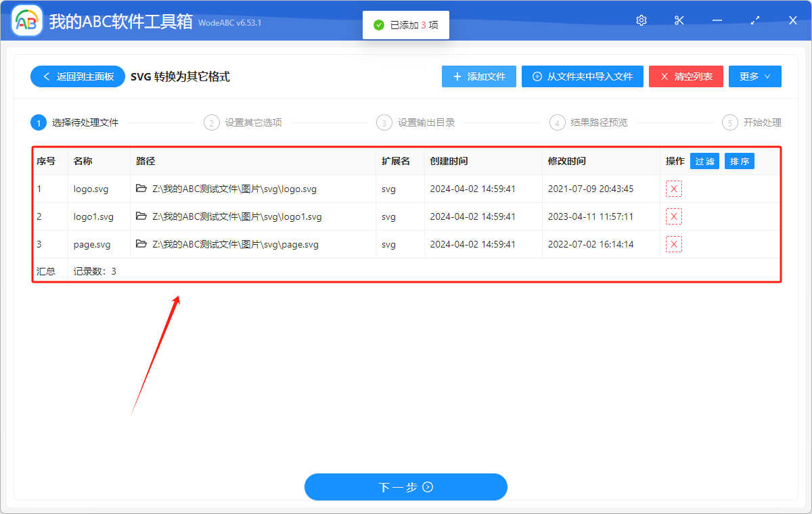Viewport: 812px width, 514px height.
Task: Delete logo.svg using its red X icon
Action: (x=673, y=189)
